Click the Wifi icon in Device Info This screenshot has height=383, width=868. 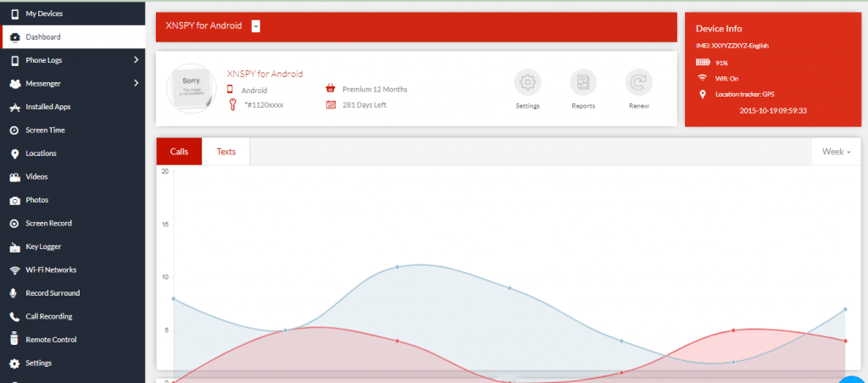(703, 78)
